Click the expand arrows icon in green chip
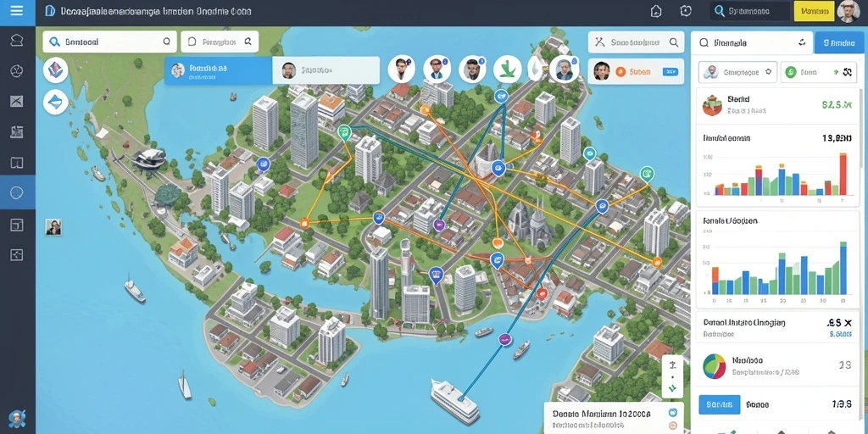 [846, 72]
